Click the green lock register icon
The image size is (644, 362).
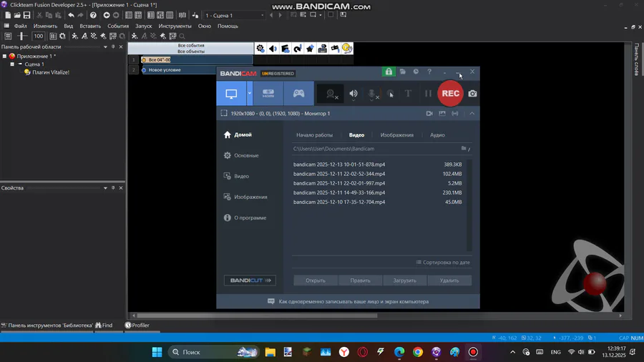pyautogui.click(x=388, y=72)
